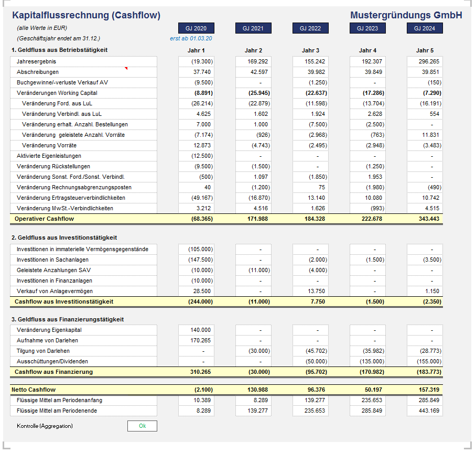This screenshot has height=453, width=476.
Task: Click the Kapitalflussrechnung (Cashflow) title
Action: click(86, 15)
